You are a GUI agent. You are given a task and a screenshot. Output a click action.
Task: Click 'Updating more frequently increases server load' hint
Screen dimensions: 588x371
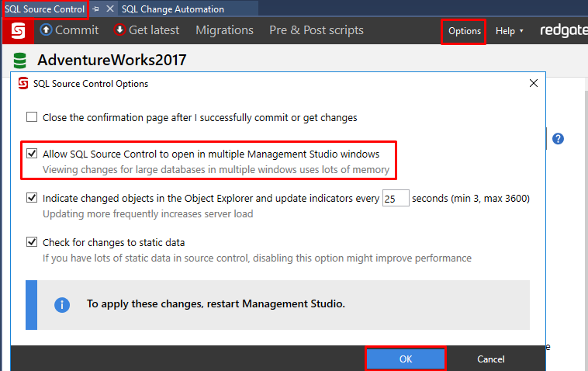point(147,213)
